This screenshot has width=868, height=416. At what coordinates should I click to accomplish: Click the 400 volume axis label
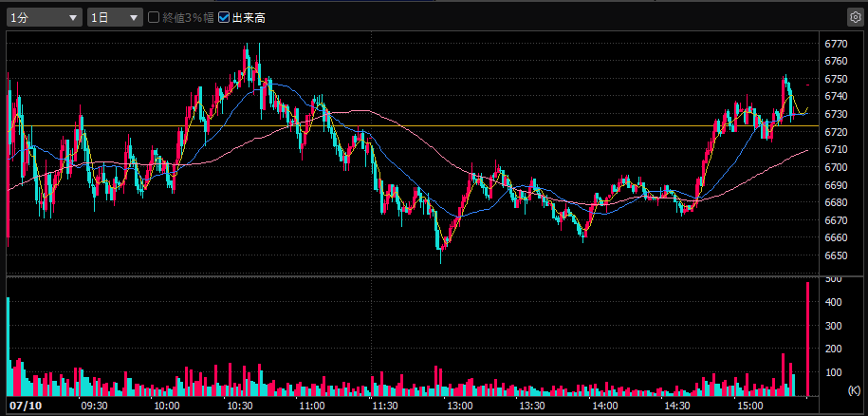(x=833, y=302)
